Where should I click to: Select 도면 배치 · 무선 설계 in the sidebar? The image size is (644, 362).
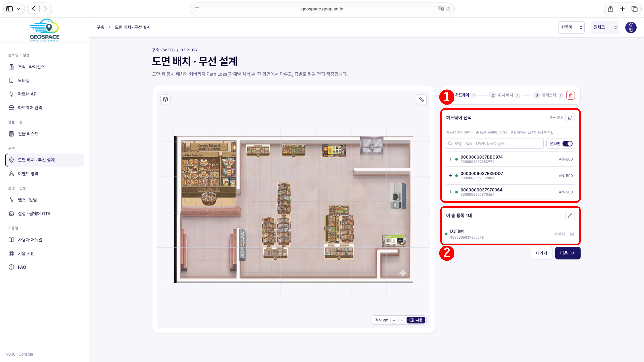(x=45, y=160)
